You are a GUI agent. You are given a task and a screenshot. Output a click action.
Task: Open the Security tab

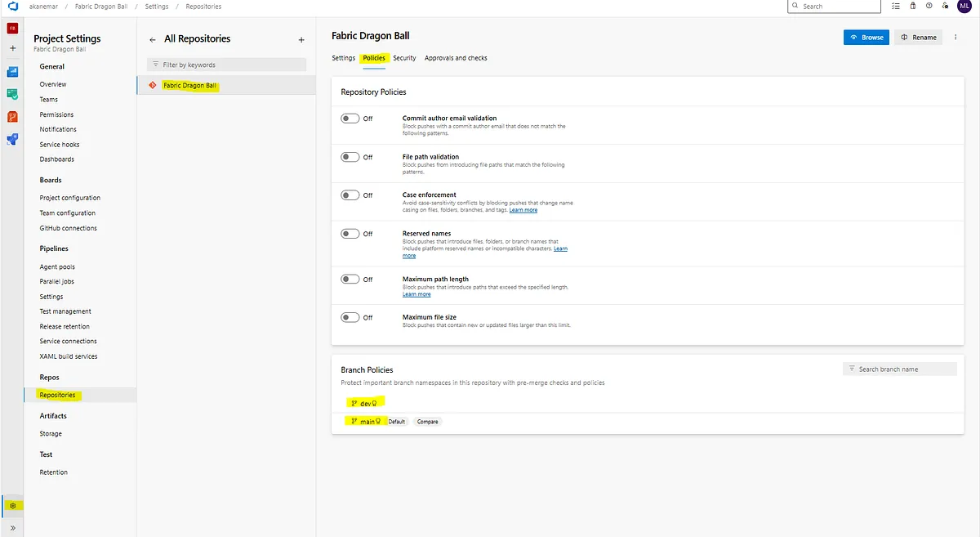[x=404, y=58]
